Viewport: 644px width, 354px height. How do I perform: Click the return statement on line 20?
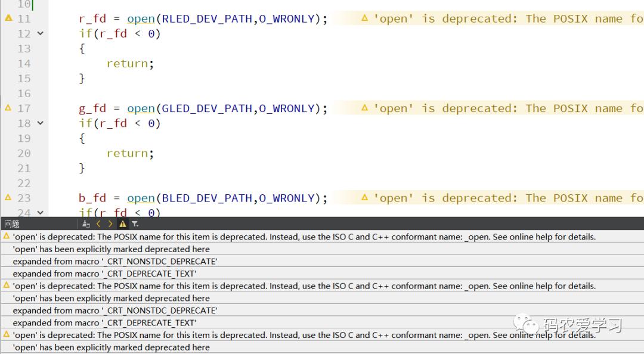(130, 153)
